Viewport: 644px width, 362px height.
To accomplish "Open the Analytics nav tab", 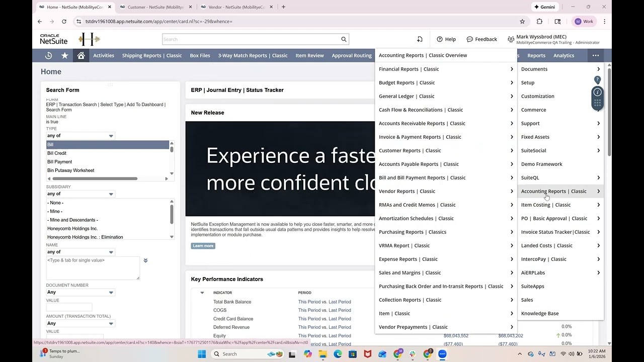I will point(563,55).
